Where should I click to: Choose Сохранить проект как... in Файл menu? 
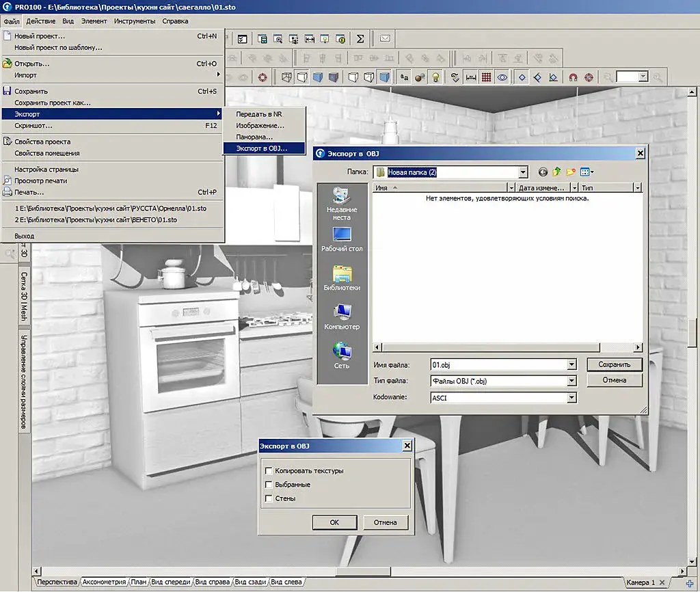tap(111, 103)
